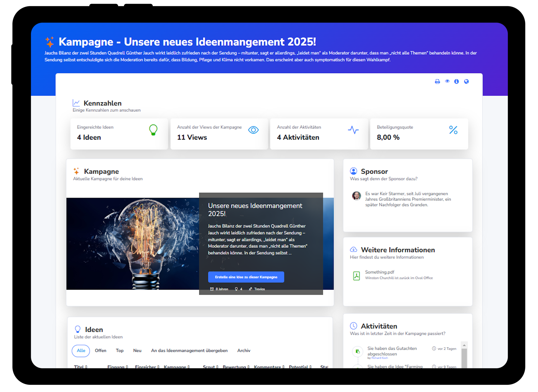This screenshot has width=538, height=392.
Task: Click the eye icon on the Views card
Action: pos(253,130)
